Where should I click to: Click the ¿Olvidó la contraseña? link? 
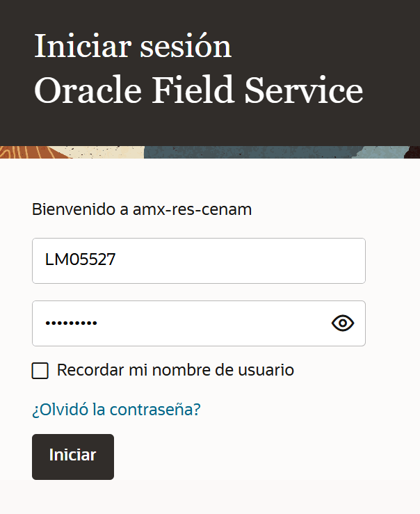(116, 410)
